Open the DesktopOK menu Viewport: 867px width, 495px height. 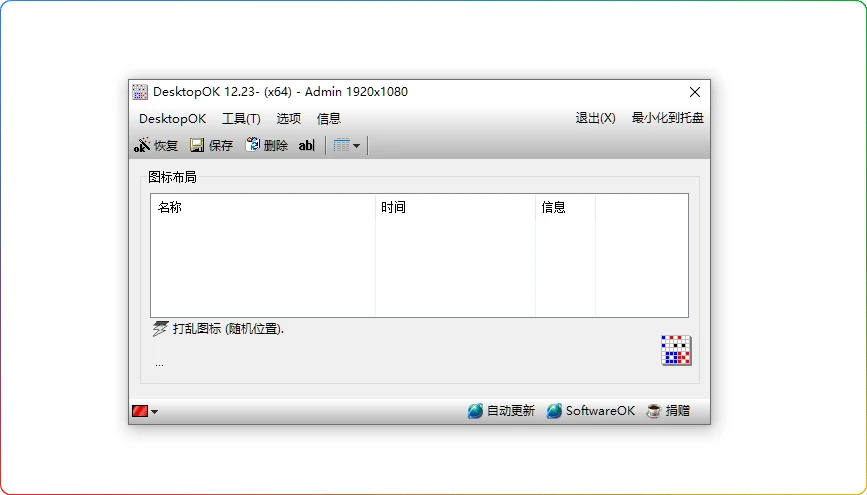(x=173, y=119)
